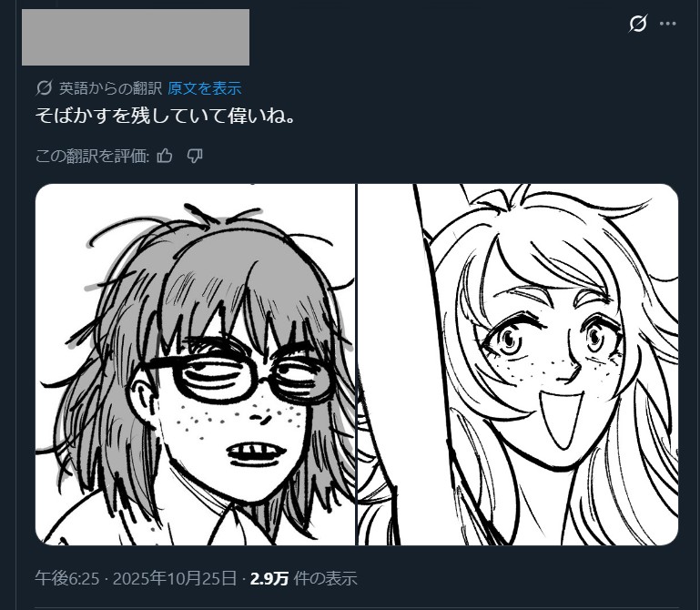The image size is (700, 610).
Task: Open the three-dot more options menu
Action: click(x=668, y=24)
